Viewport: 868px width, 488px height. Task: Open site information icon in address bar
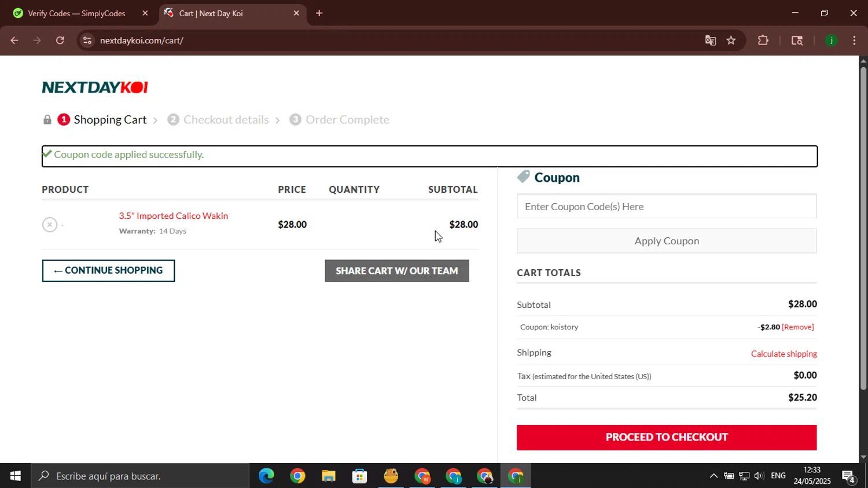click(87, 41)
